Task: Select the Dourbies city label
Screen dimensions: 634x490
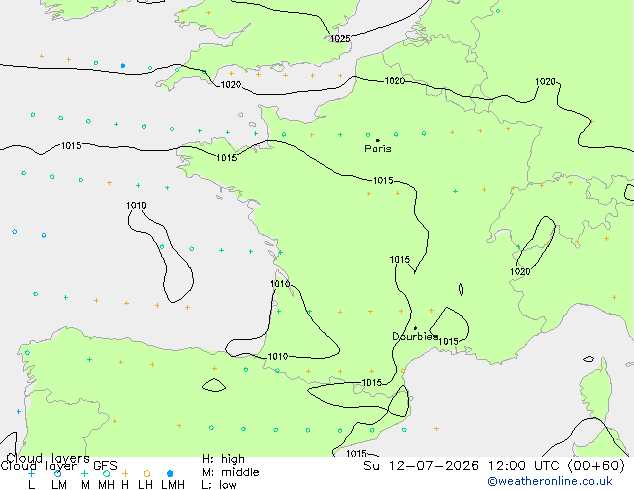Action: coord(415,336)
